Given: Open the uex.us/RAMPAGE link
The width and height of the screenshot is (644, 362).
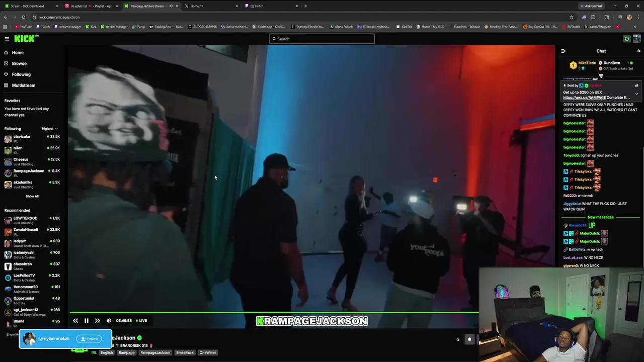Looking at the screenshot, I should [585, 98].
